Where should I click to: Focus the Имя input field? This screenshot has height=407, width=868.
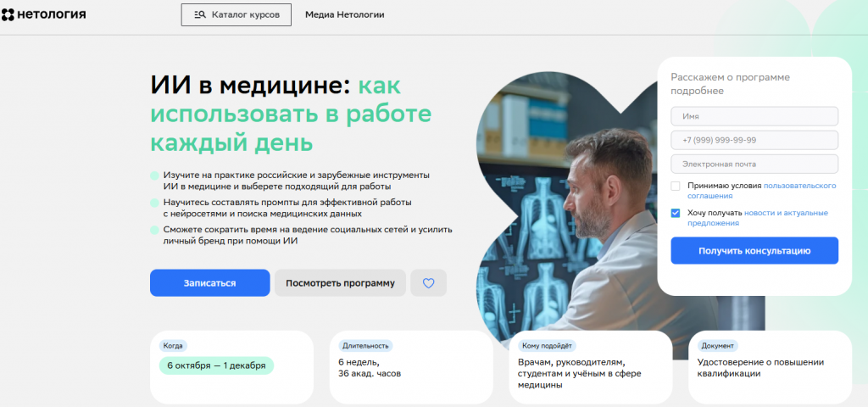754,116
